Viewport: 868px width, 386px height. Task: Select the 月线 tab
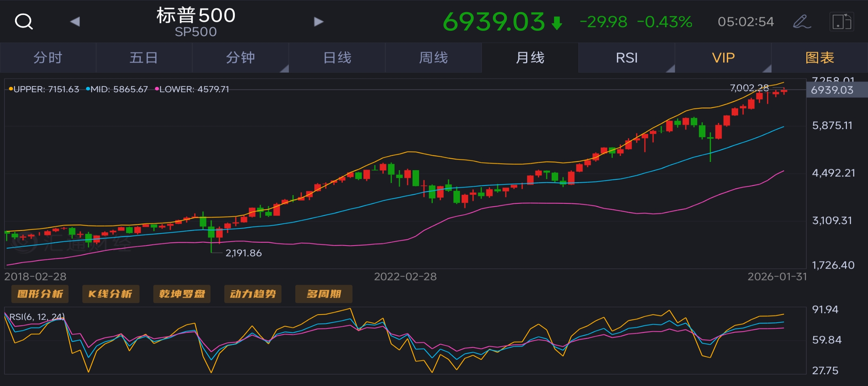click(530, 58)
